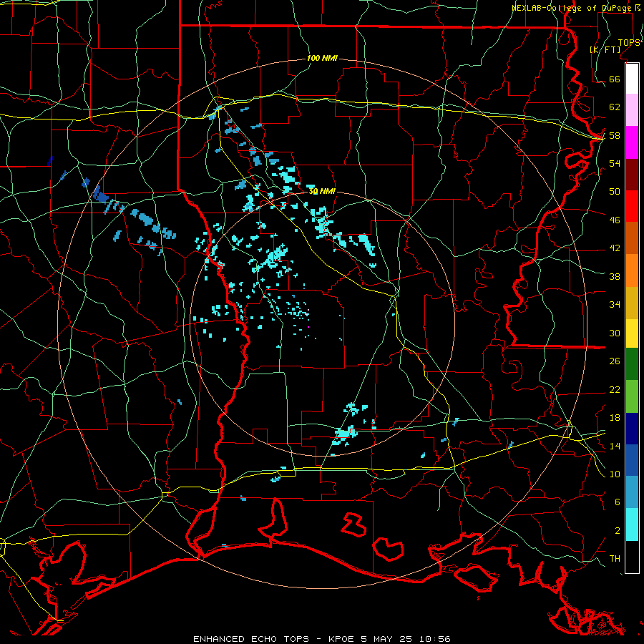Pick the dark green scale segment
Viewport: 644px width, 644px height.
pyautogui.click(x=632, y=364)
